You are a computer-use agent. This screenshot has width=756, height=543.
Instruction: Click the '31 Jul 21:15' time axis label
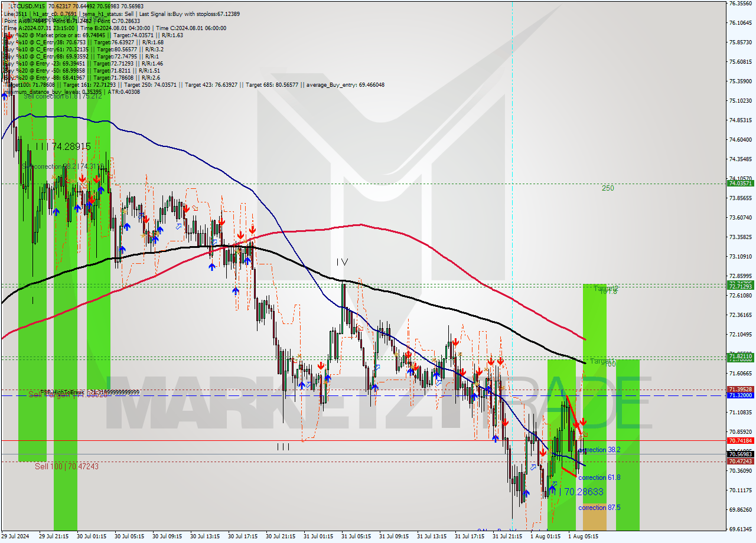click(x=507, y=537)
